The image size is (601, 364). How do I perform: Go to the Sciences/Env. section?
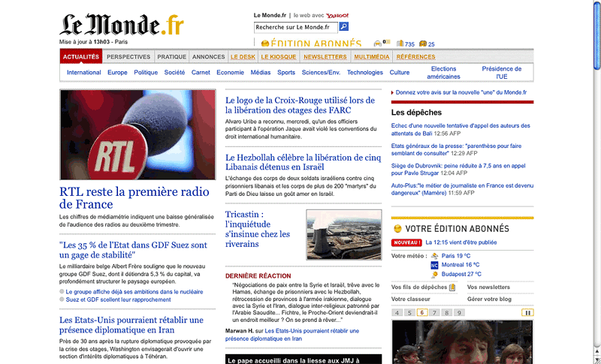(321, 73)
